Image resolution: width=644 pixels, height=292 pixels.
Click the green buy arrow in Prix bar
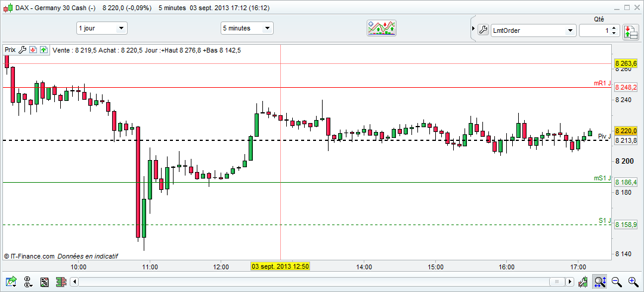(x=44, y=50)
